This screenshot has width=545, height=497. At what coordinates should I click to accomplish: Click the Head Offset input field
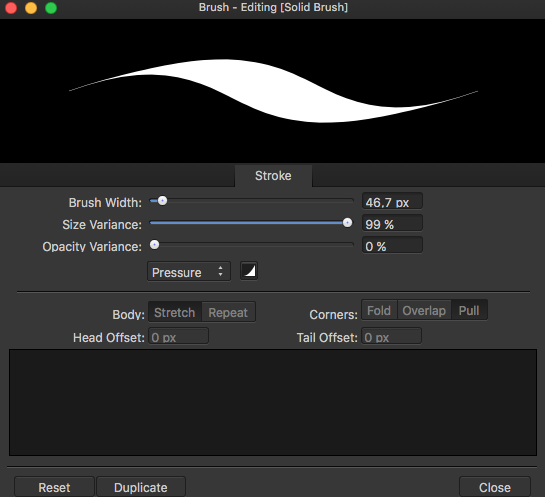179,336
